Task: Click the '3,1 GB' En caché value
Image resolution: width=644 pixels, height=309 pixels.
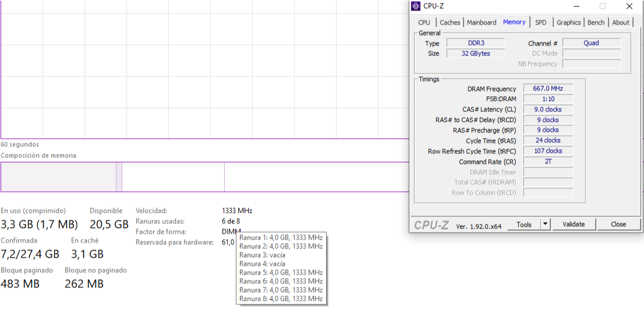Action: pos(87,254)
